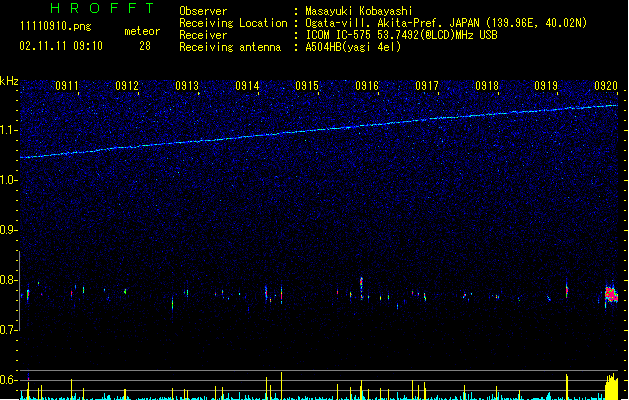Click the Observer label
629x400 pixels.
pyautogui.click(x=203, y=11)
